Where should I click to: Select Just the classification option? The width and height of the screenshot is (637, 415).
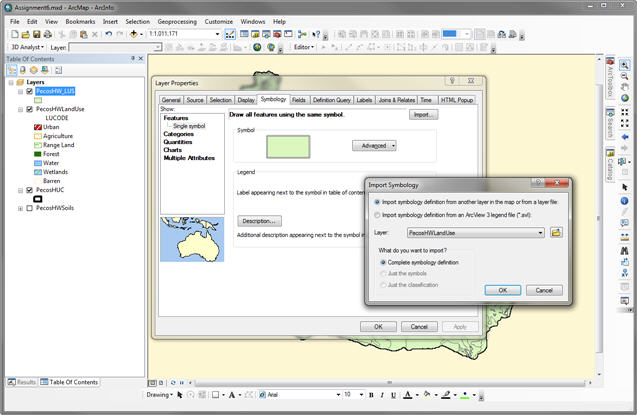(x=383, y=285)
